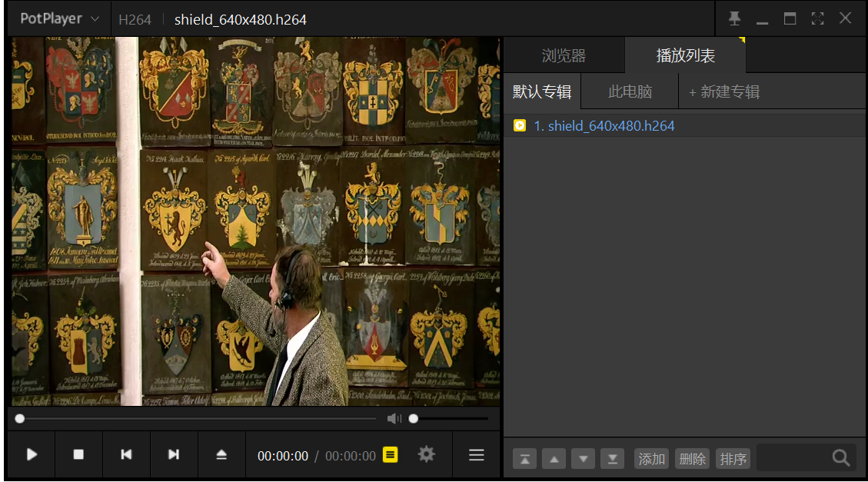The height and width of the screenshot is (482, 868).
Task: Pin the window on top
Action: (x=734, y=18)
